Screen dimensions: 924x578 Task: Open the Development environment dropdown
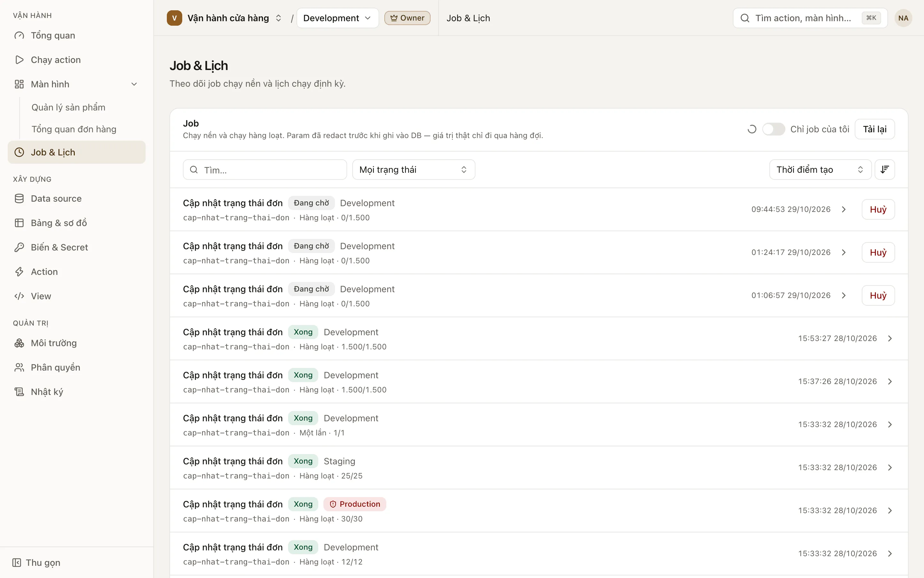pos(338,18)
